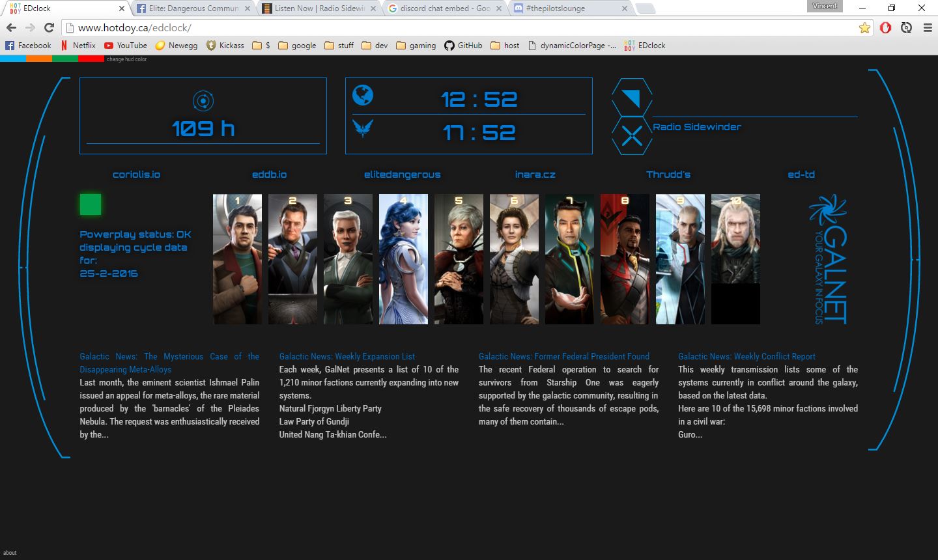The height and width of the screenshot is (560, 938).
Task: Click the globe icon beside 12:52
Action: (363, 95)
